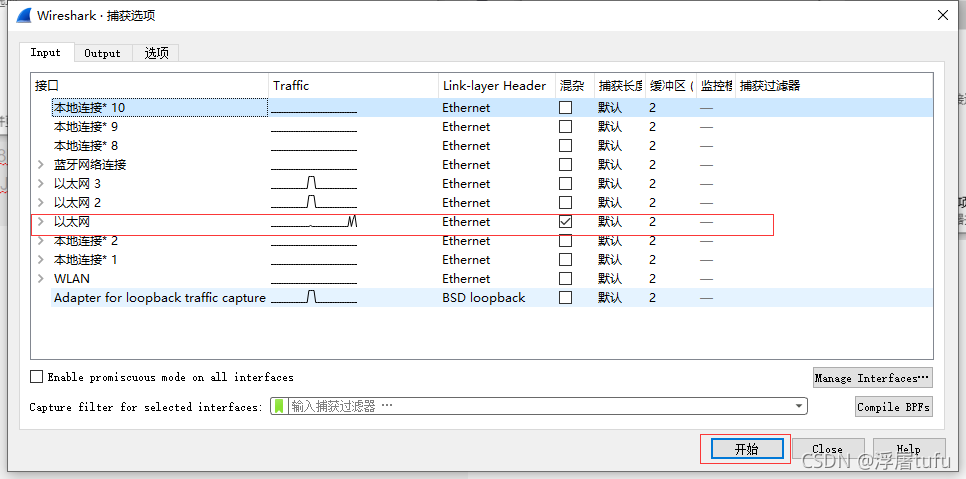Open the 选项 tab
Image resolution: width=966 pixels, height=479 pixels.
157,53
